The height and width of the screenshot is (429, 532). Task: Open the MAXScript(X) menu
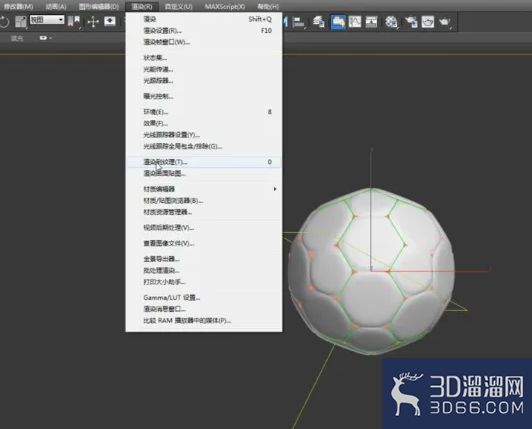click(x=225, y=6)
